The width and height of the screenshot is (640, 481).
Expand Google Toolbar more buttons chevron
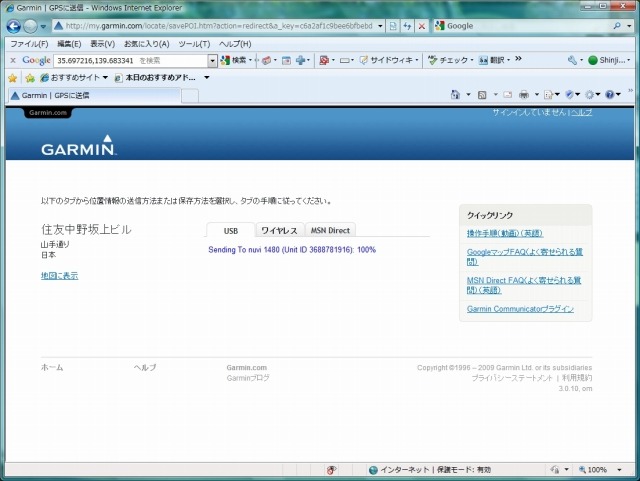[518, 59]
